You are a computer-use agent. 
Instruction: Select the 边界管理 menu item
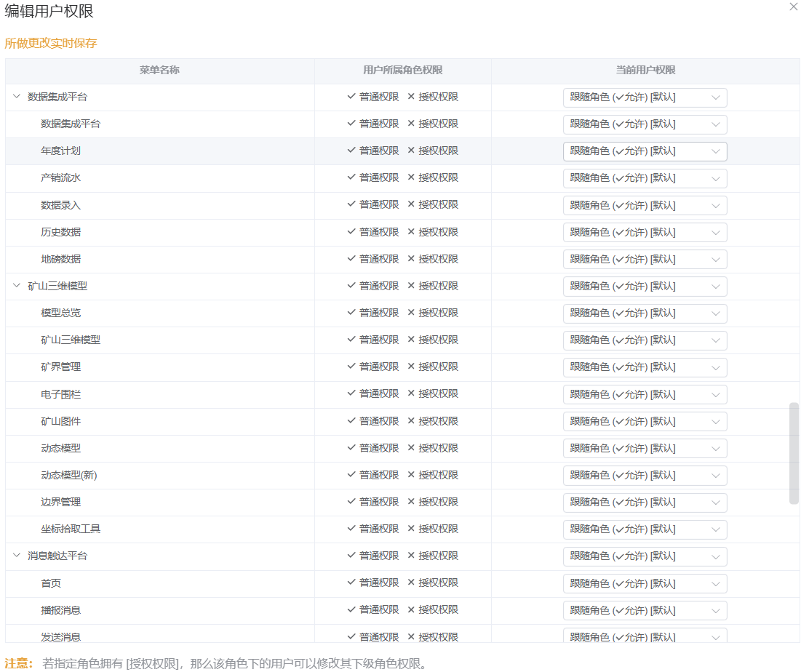coord(61,502)
